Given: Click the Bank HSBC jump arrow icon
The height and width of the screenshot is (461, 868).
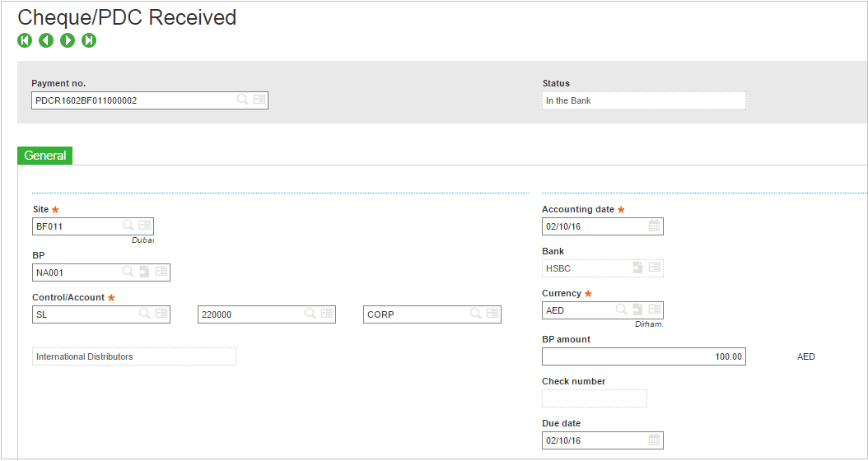Looking at the screenshot, I should [x=637, y=268].
